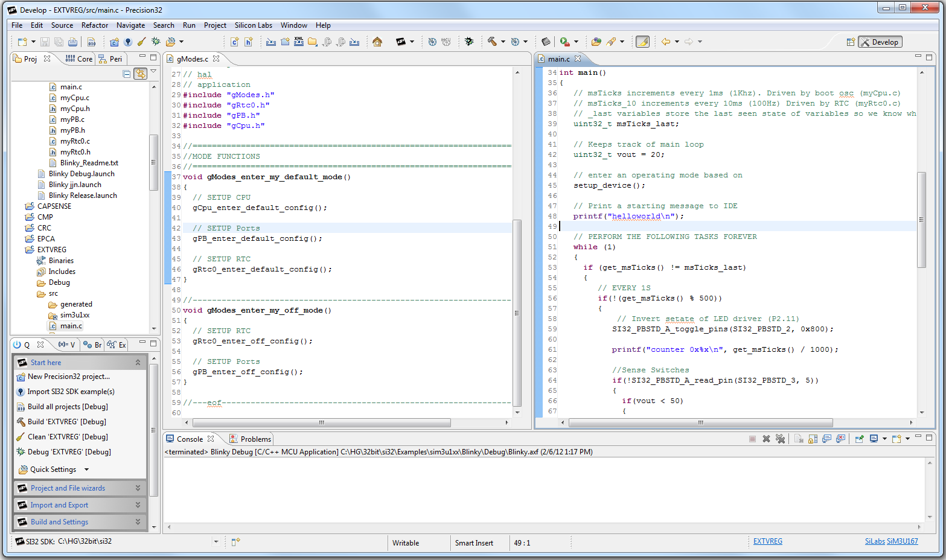Click the Open Perspective icon
This screenshot has height=560, width=946.
(x=851, y=42)
